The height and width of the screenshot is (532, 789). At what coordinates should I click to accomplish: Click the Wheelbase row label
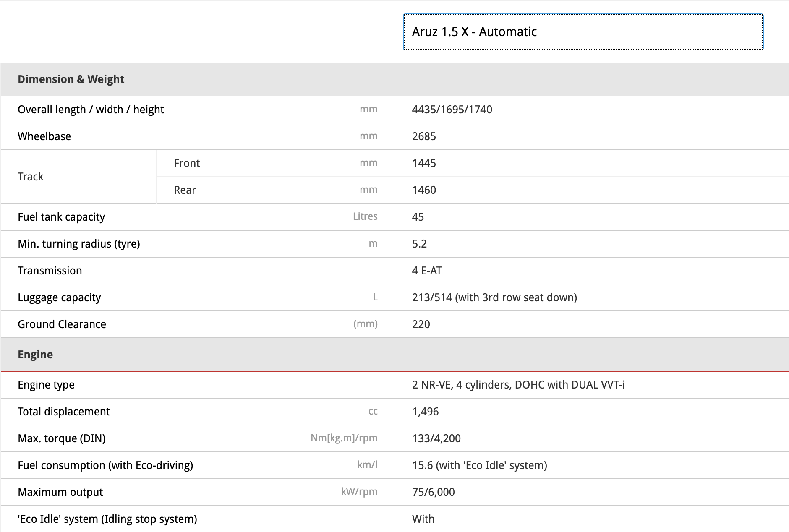[x=44, y=136]
